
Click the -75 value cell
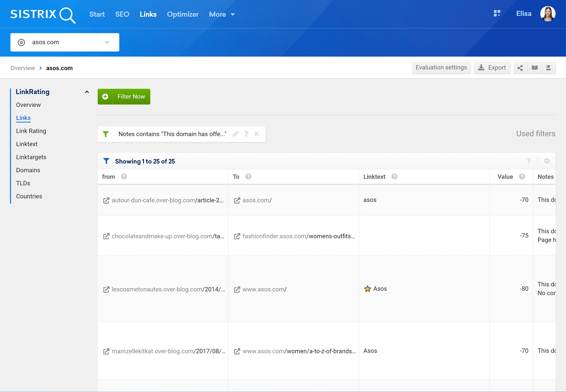tap(511, 236)
